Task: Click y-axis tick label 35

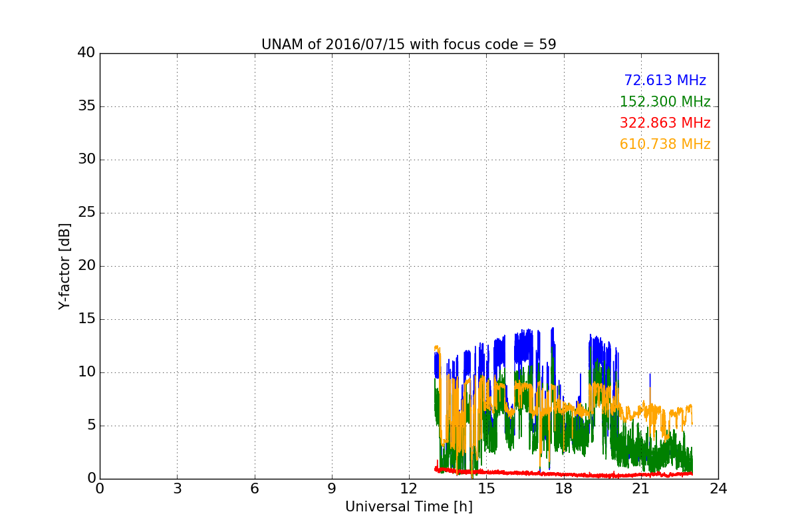Action: coord(86,106)
